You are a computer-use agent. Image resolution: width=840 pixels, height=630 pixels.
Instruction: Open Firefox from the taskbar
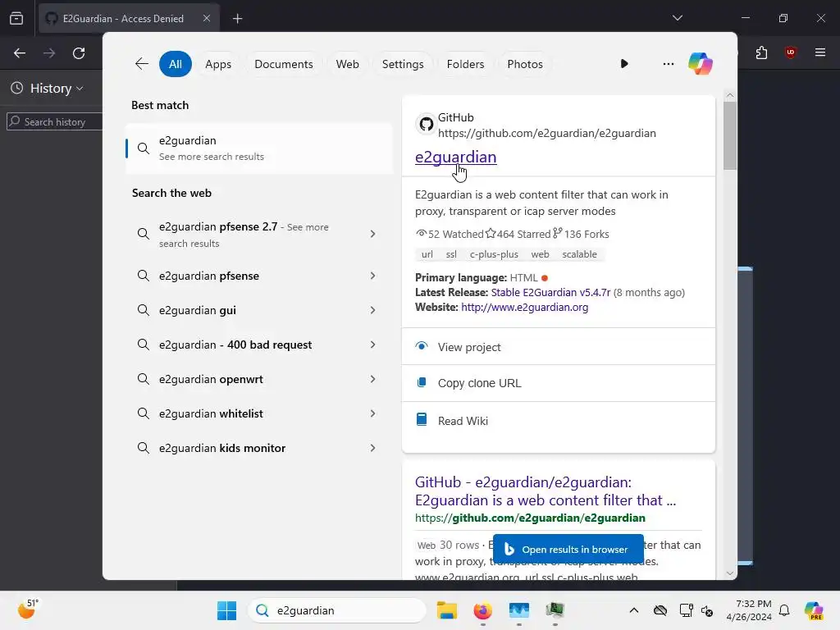pyautogui.click(x=482, y=610)
